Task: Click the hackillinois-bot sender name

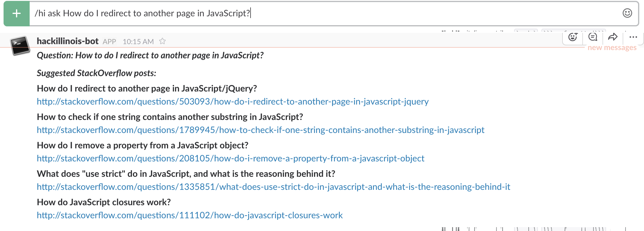Action: (x=68, y=41)
